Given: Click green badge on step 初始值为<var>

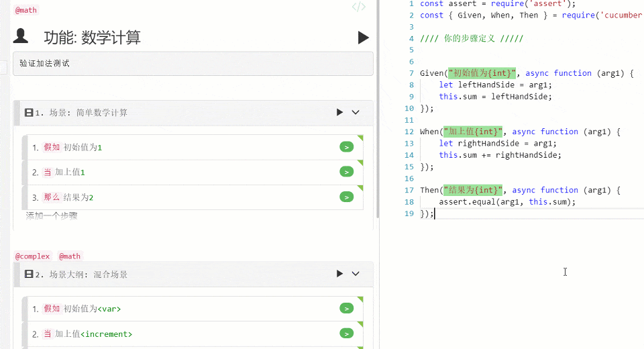Looking at the screenshot, I should point(346,309).
